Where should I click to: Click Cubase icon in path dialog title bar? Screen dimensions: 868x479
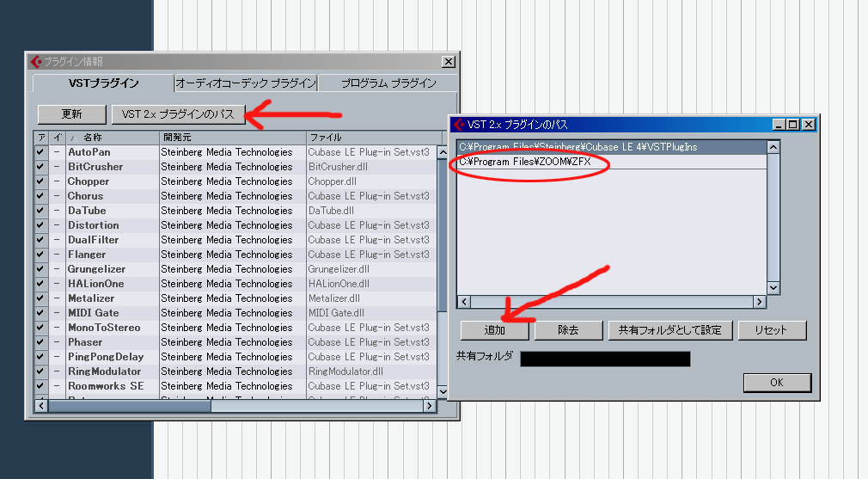tap(459, 125)
